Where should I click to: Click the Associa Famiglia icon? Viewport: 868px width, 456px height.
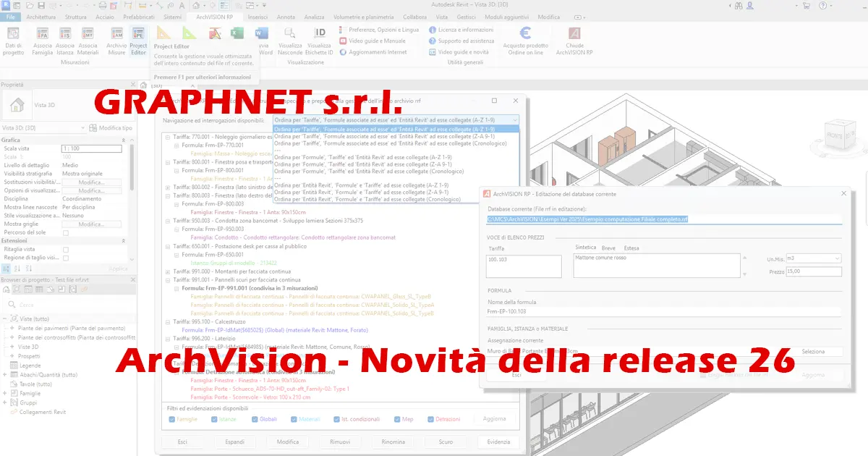coord(43,33)
